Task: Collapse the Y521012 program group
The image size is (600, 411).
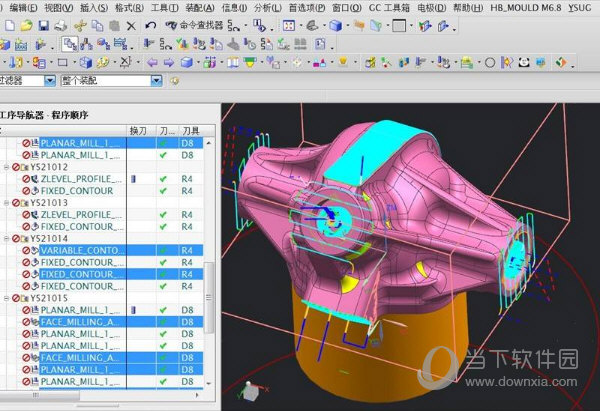Action: click(7, 167)
